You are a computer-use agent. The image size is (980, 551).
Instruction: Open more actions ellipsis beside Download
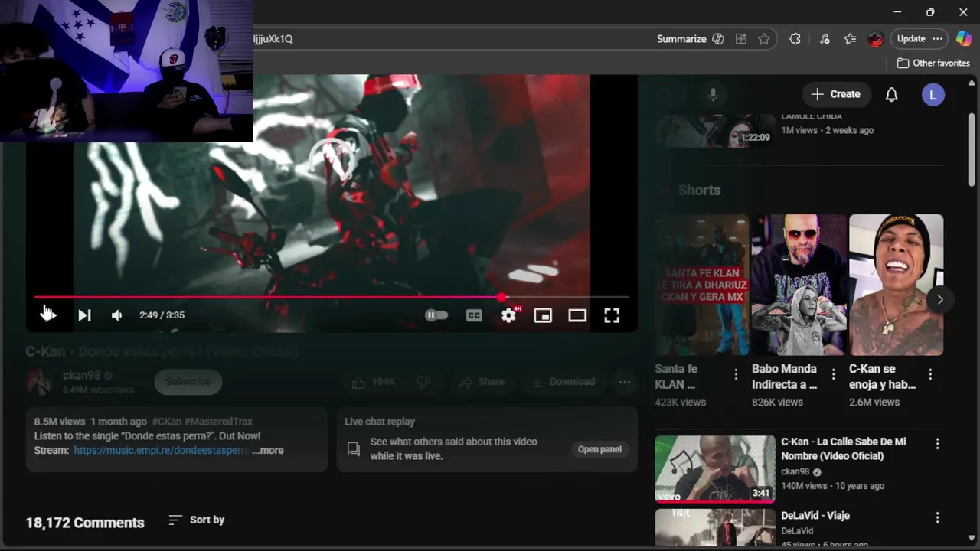pyautogui.click(x=625, y=382)
